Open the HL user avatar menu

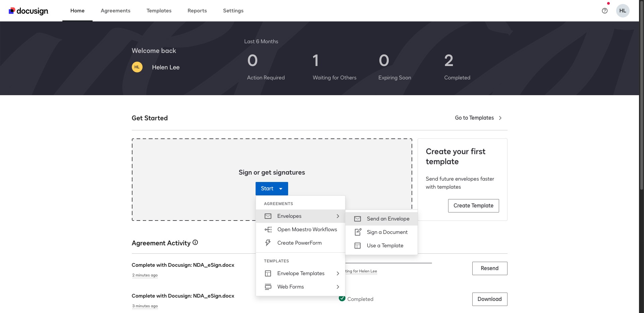[x=623, y=11]
